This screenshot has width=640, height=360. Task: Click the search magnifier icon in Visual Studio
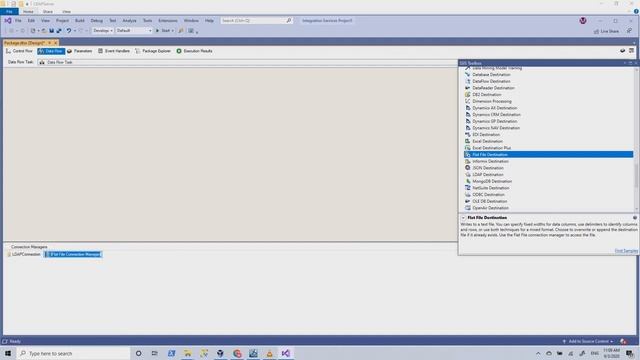pyautogui.click(x=289, y=20)
